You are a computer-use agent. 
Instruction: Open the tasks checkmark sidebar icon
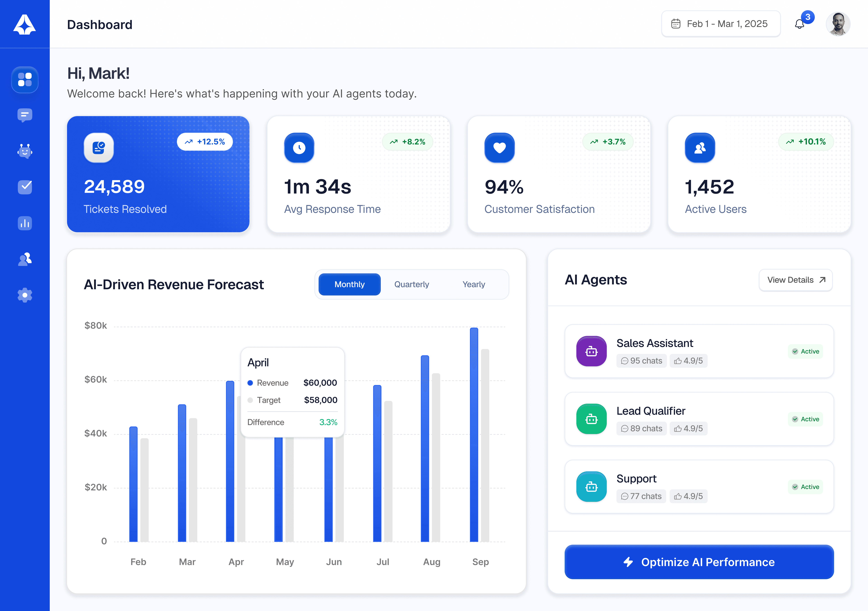pos(25,187)
